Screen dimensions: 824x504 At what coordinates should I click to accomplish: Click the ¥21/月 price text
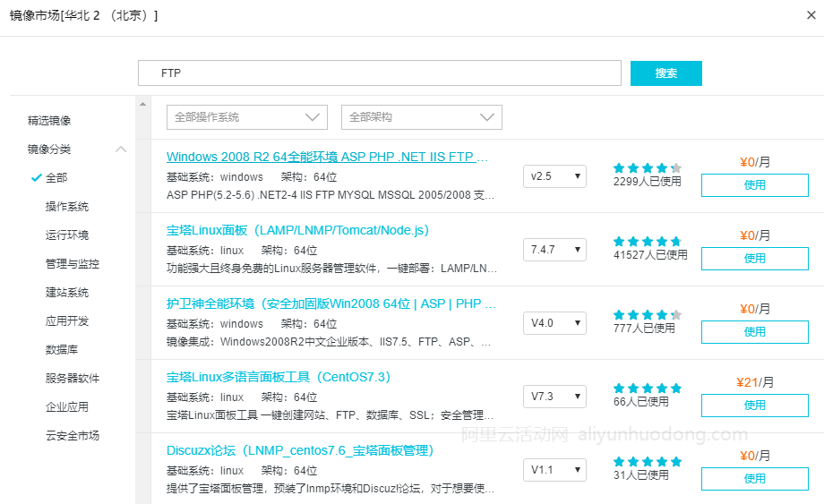coord(755,383)
